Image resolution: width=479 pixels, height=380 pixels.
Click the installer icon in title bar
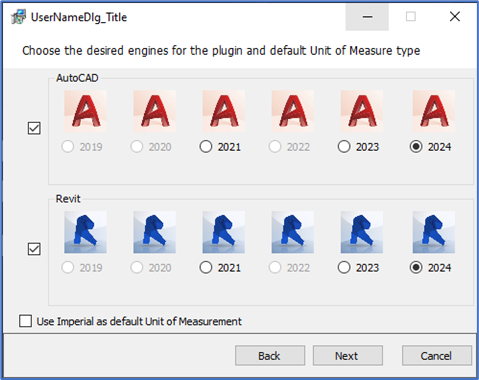click(x=18, y=17)
